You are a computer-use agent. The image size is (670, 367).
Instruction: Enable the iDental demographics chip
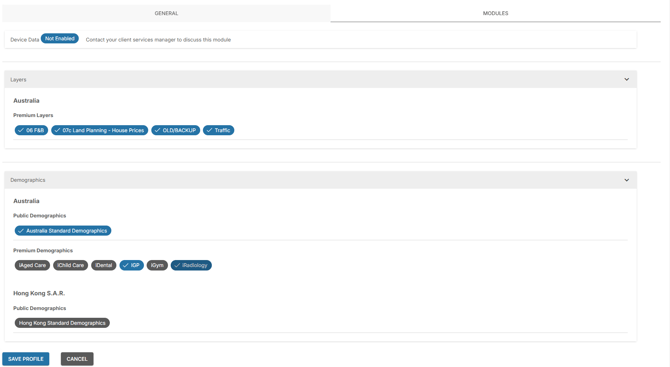point(103,265)
